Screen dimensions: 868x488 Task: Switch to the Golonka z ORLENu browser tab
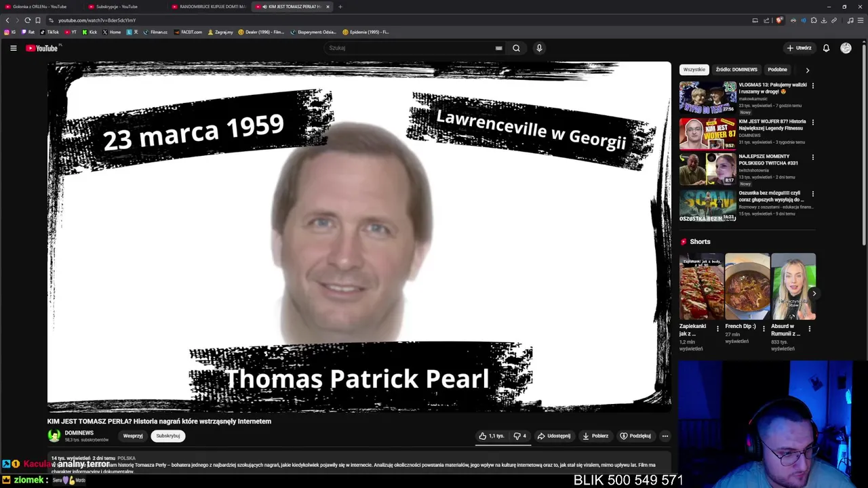point(42,7)
